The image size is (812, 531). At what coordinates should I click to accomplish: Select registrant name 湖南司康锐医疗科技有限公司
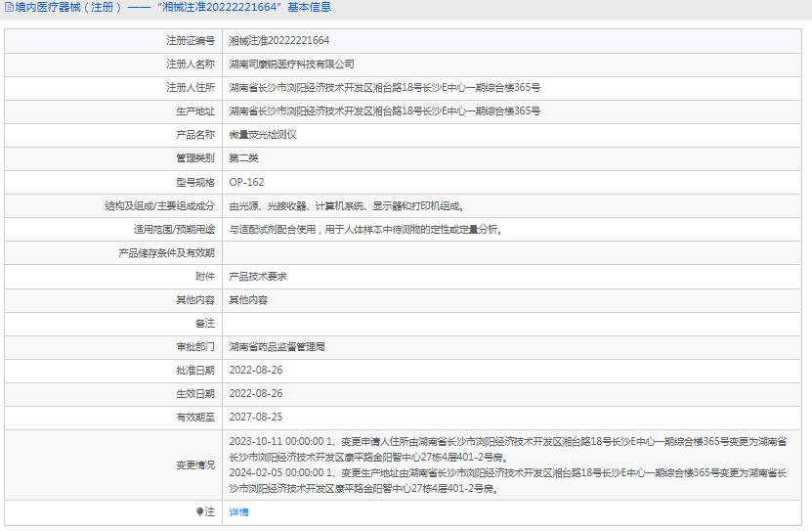[x=291, y=65]
